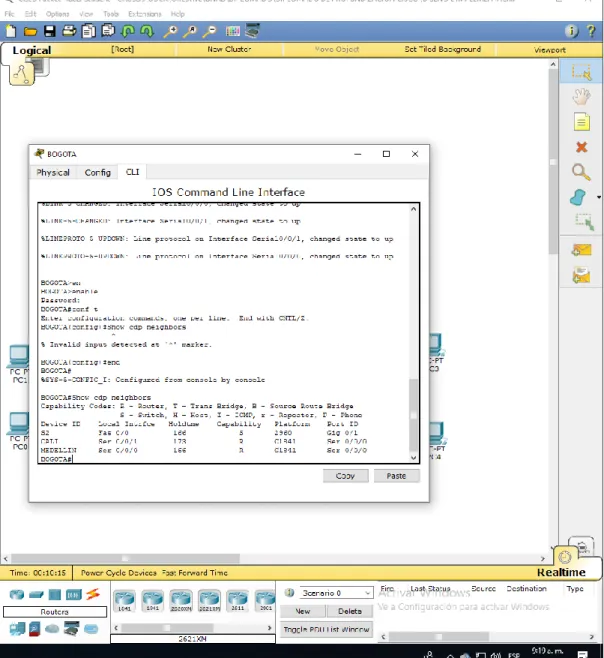Select the Routers device category icon

click(17, 594)
